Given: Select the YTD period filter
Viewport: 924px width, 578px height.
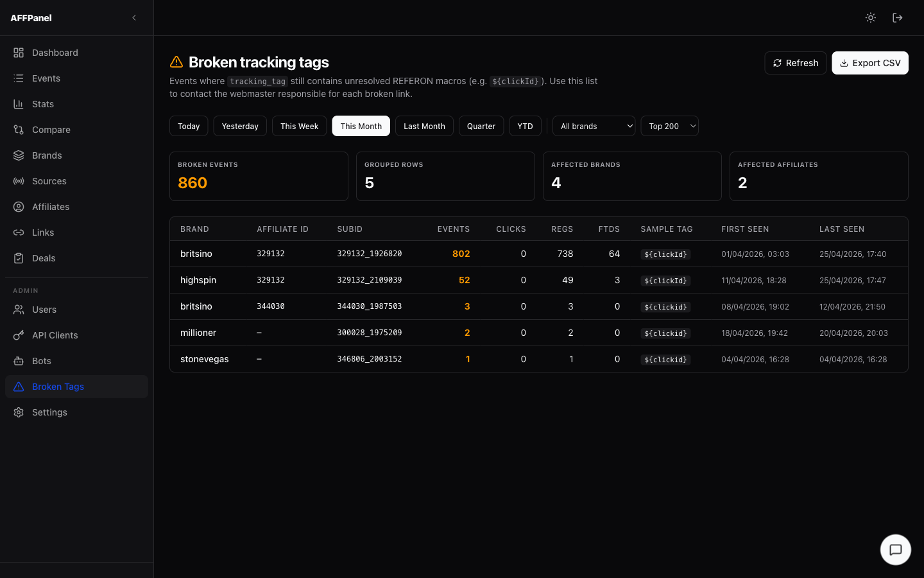Looking at the screenshot, I should point(525,126).
